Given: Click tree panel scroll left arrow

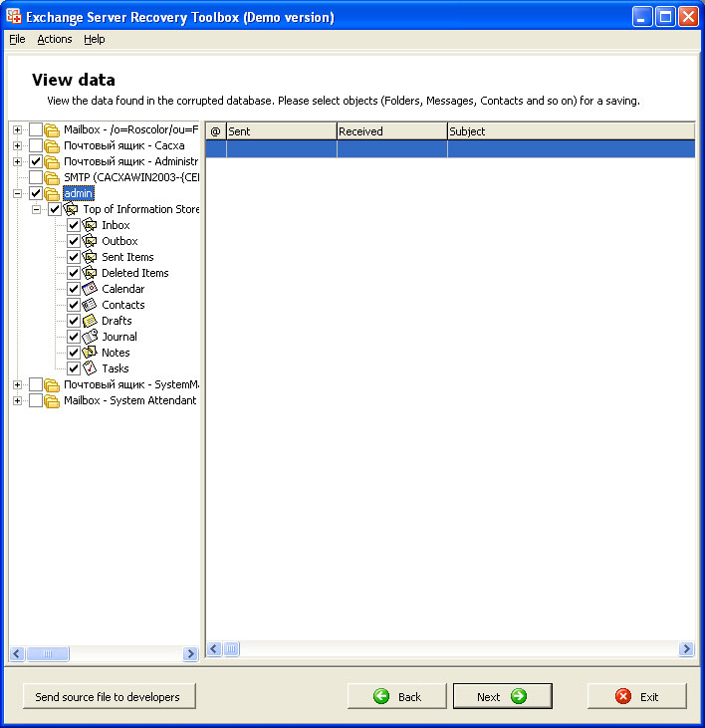Looking at the screenshot, I should pos(17,653).
